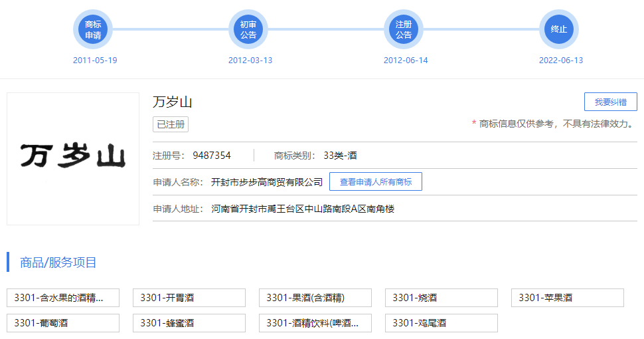This screenshot has width=644, height=339.
Task: Click the 商标申请 timeline circle
Action: pos(93,30)
